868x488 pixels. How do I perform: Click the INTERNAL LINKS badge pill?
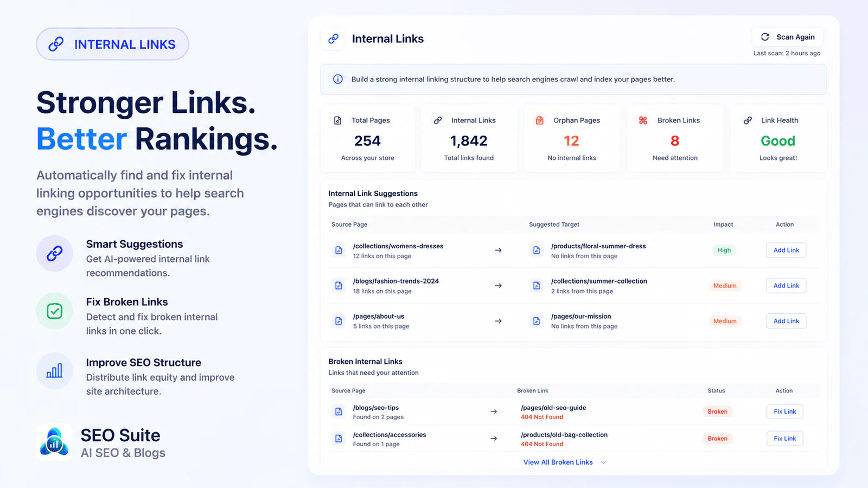point(112,44)
